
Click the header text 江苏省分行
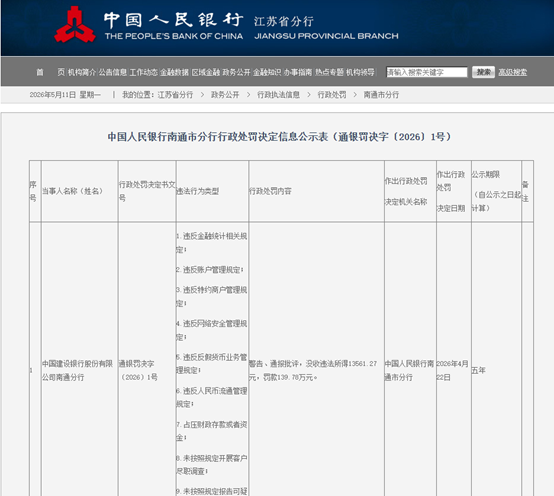pyautogui.click(x=284, y=21)
